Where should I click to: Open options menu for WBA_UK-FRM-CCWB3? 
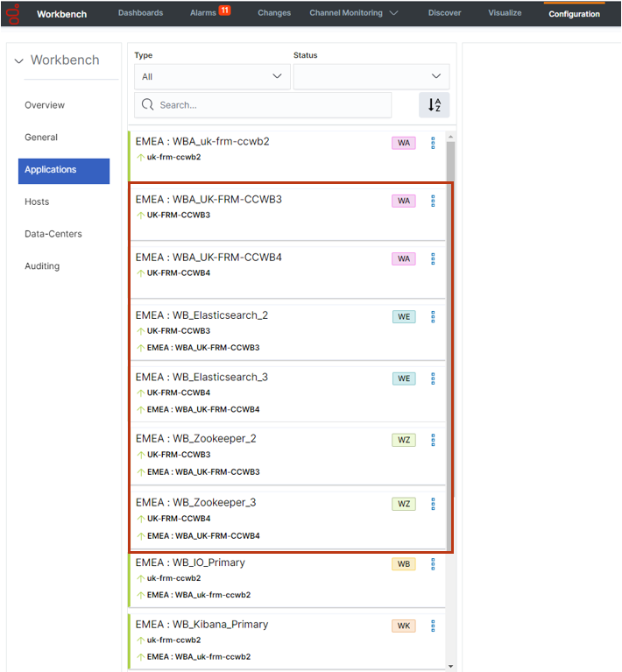(x=433, y=201)
